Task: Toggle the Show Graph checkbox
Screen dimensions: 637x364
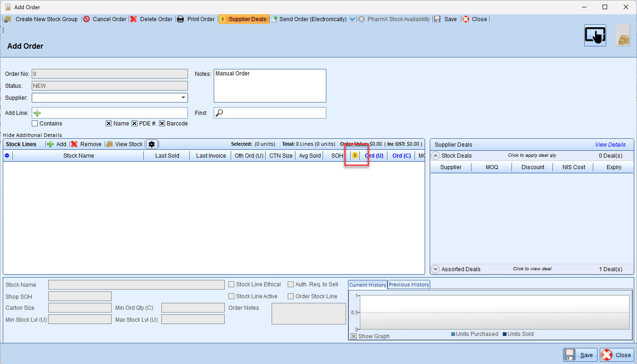Action: tap(353, 336)
